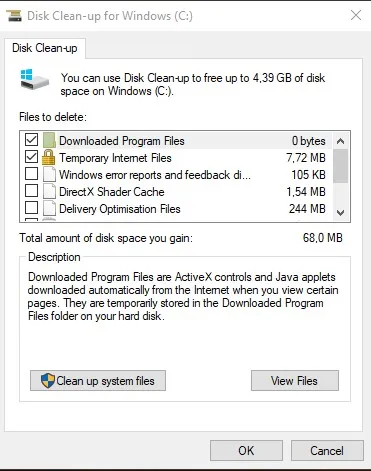The height and width of the screenshot is (471, 371).
Task: Click the padlock icon for Temporary Internet Files
Action: 48,157
